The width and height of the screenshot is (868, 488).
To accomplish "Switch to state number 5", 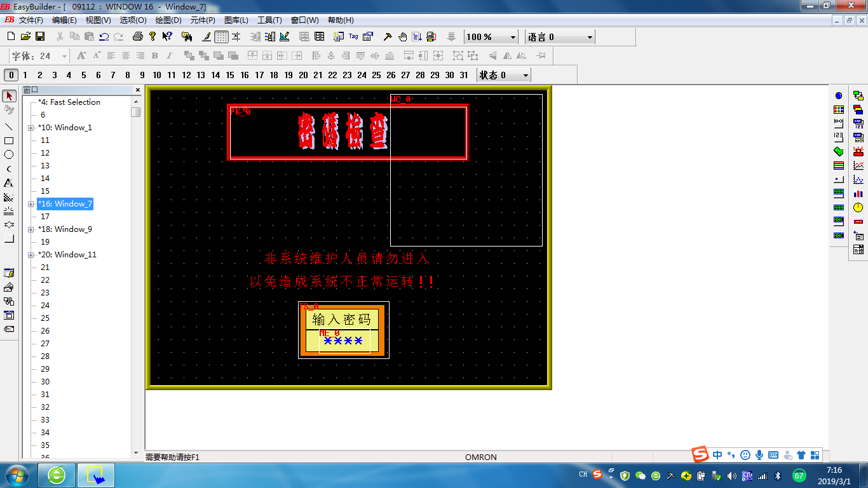I will coord(83,75).
